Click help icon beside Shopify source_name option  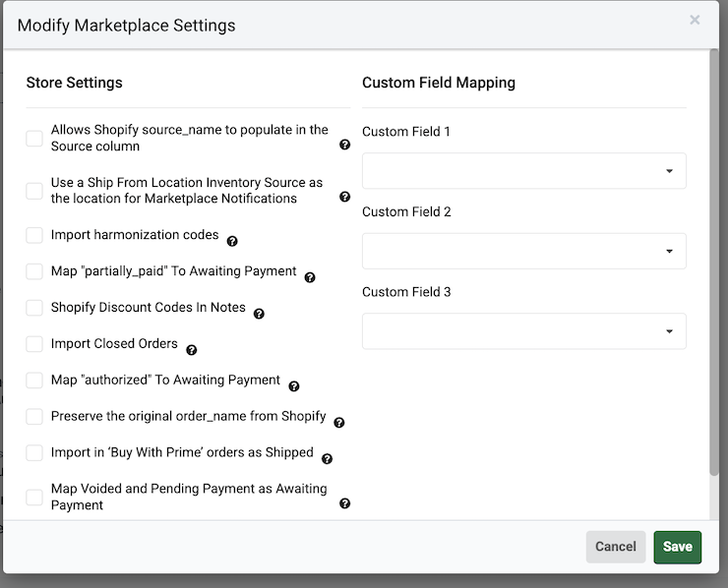pos(345,145)
